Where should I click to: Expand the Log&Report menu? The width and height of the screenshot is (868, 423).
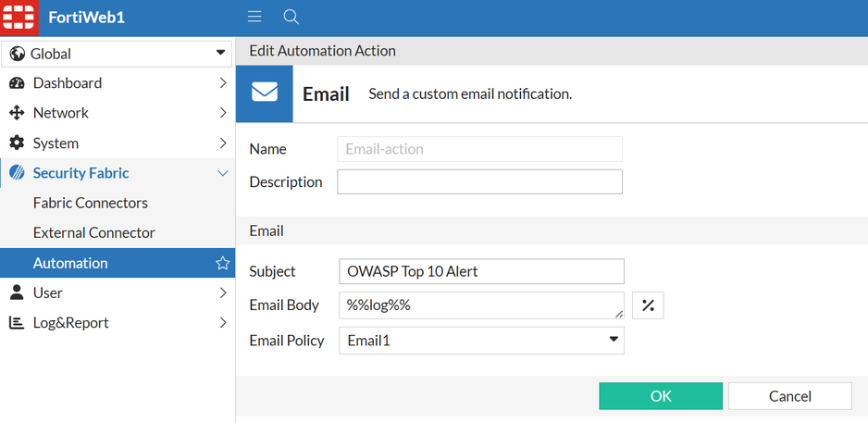(x=222, y=323)
